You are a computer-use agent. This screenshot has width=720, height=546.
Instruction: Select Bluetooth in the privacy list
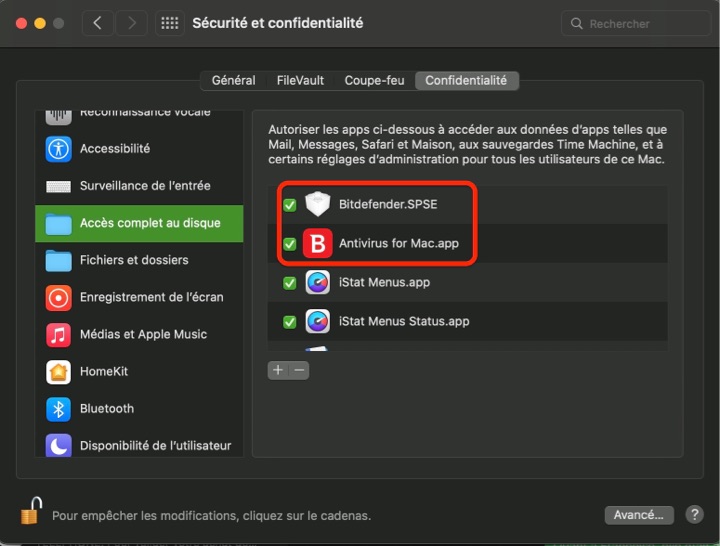pyautogui.click(x=107, y=408)
